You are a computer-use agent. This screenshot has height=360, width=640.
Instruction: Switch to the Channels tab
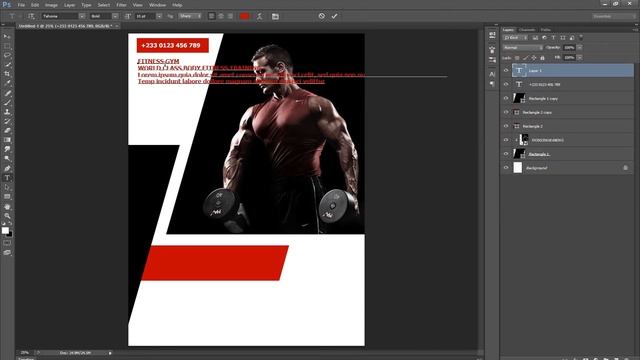pos(527,30)
